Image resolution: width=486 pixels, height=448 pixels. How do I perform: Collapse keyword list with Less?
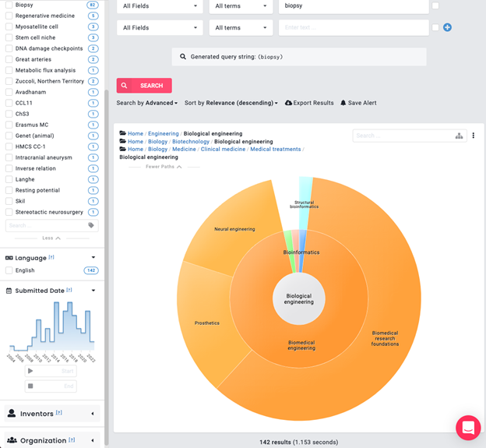pos(51,238)
